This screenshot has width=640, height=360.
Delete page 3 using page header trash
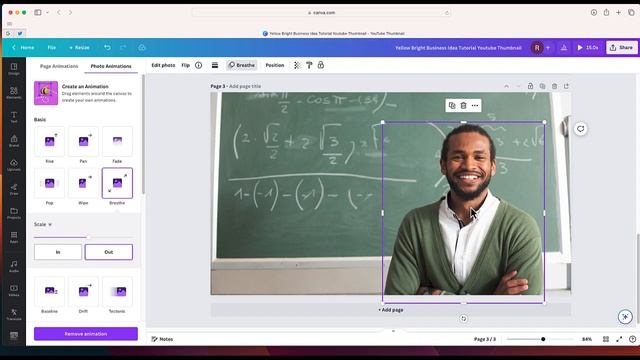[554, 86]
